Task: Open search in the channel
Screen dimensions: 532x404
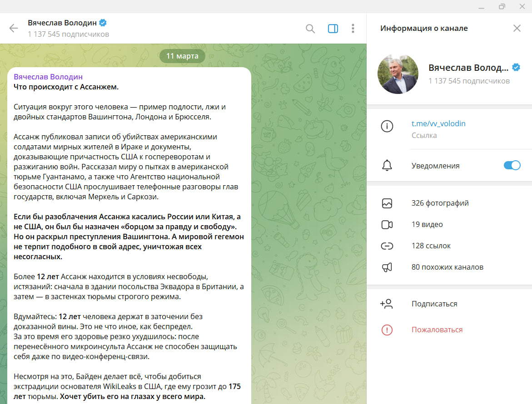Action: click(x=310, y=29)
